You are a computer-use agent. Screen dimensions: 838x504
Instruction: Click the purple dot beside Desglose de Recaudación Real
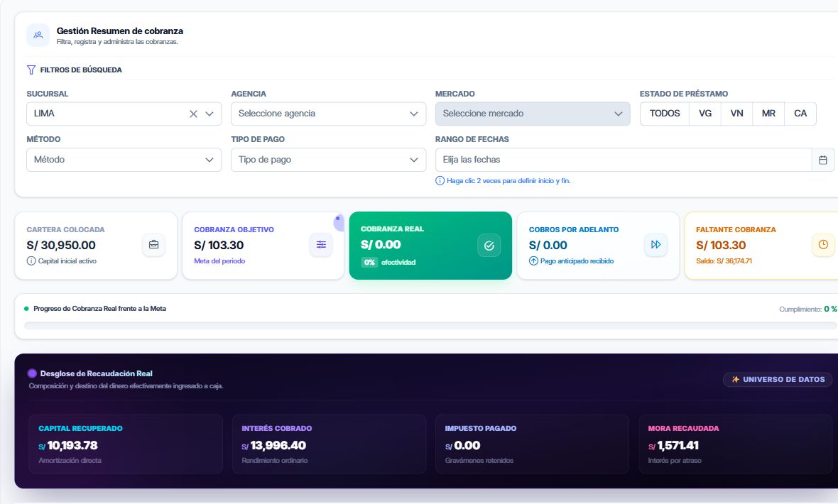32,373
